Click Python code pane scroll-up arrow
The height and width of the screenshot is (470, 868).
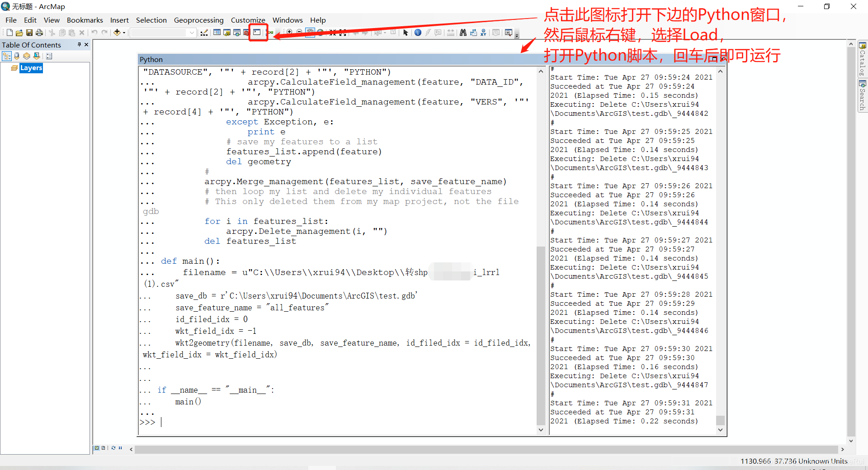(541, 71)
